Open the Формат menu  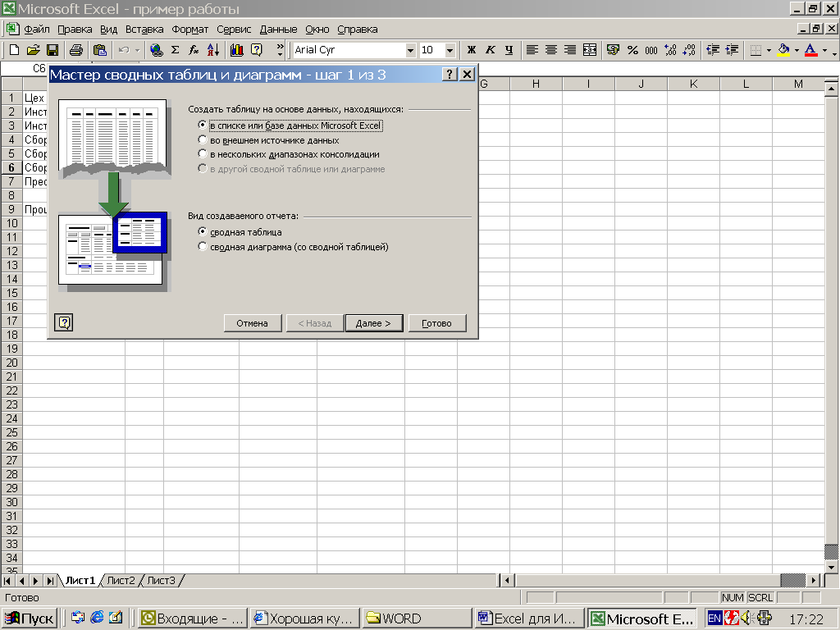tap(189, 29)
